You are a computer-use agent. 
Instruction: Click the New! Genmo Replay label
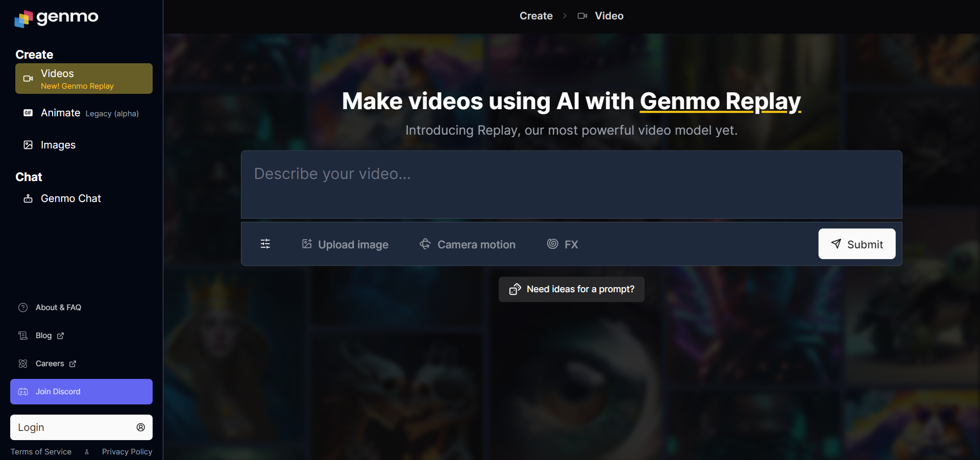pyautogui.click(x=77, y=86)
